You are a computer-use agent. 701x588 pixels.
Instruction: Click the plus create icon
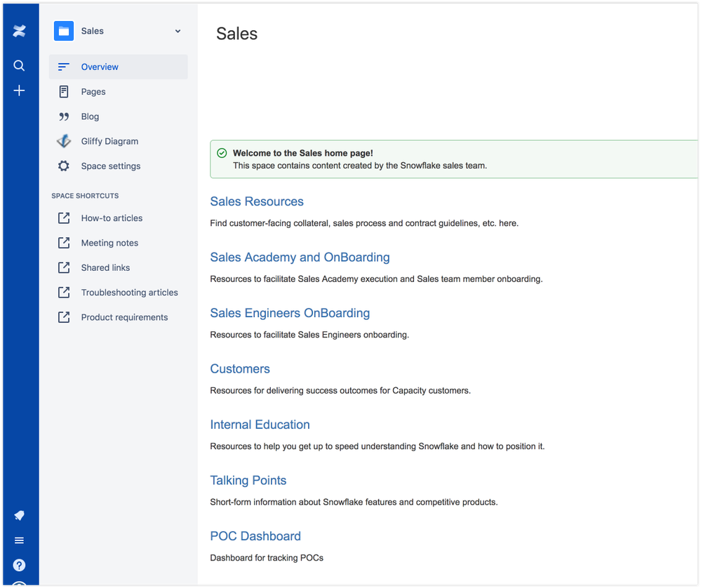tap(19, 91)
